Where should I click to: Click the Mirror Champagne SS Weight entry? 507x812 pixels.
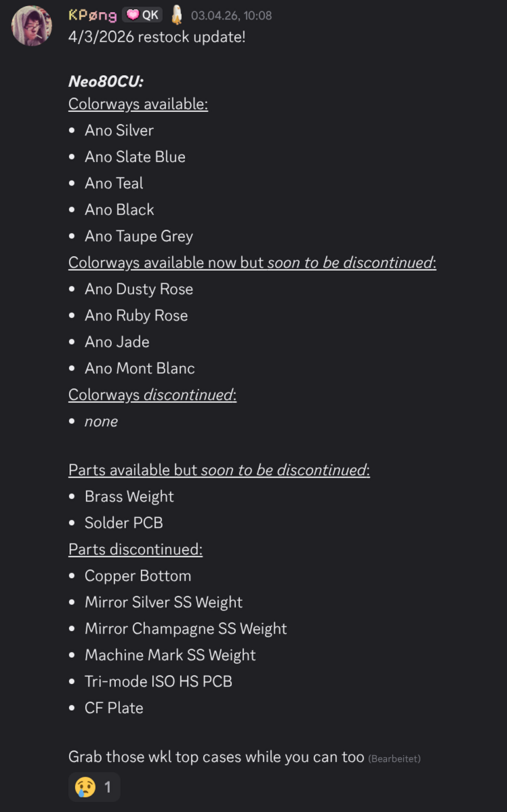coord(186,629)
